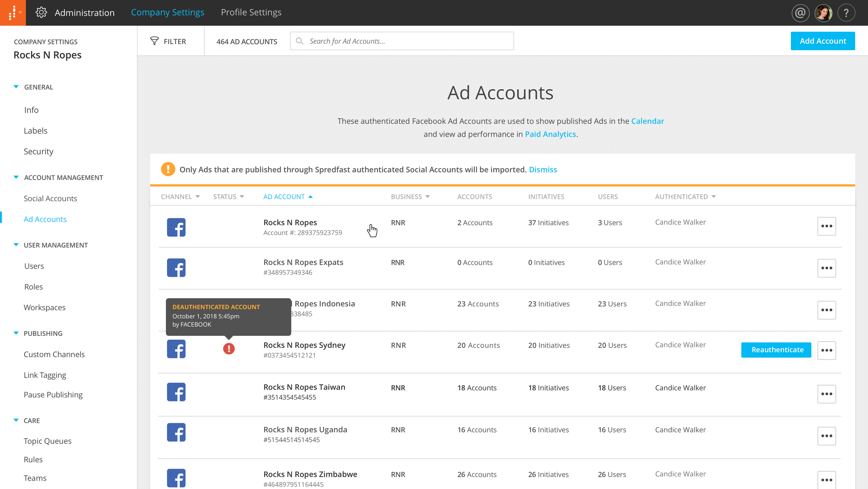Open Security settings in sidebar

(38, 151)
